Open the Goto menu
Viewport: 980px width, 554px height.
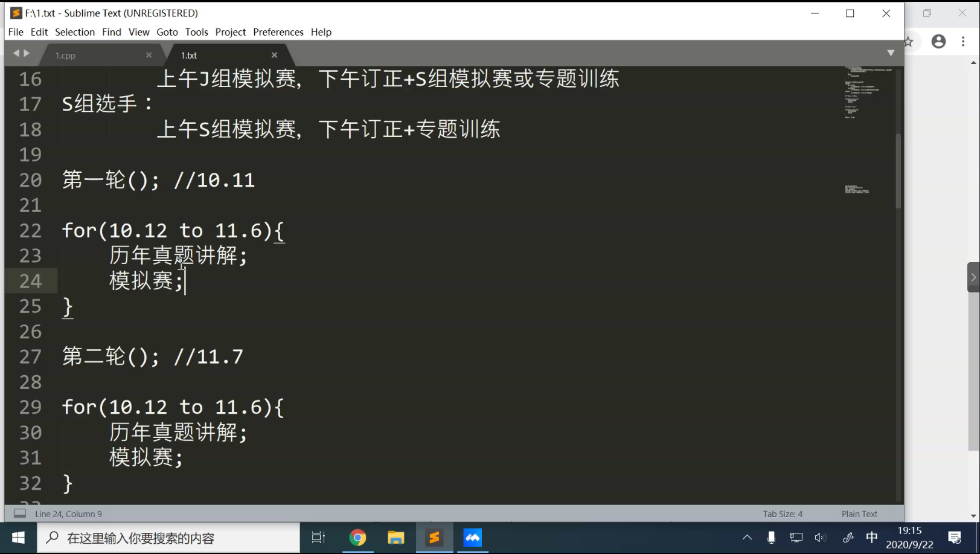[x=167, y=32]
